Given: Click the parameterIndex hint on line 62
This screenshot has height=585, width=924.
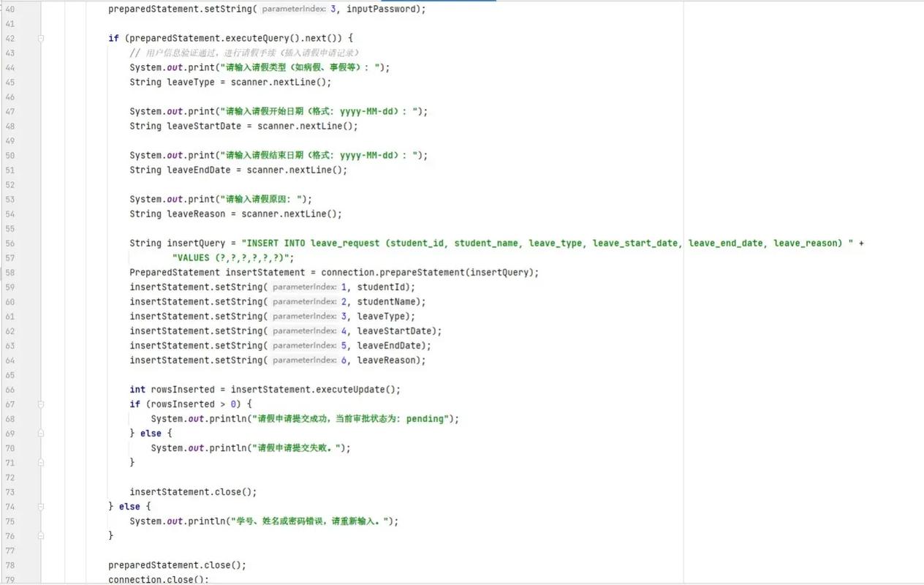Looking at the screenshot, I should [304, 331].
